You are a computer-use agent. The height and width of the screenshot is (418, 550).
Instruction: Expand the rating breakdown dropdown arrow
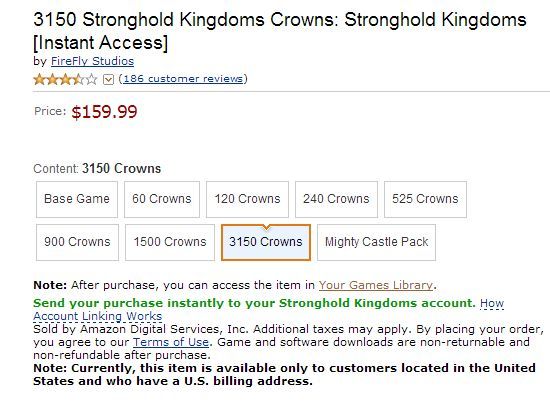tap(108, 80)
